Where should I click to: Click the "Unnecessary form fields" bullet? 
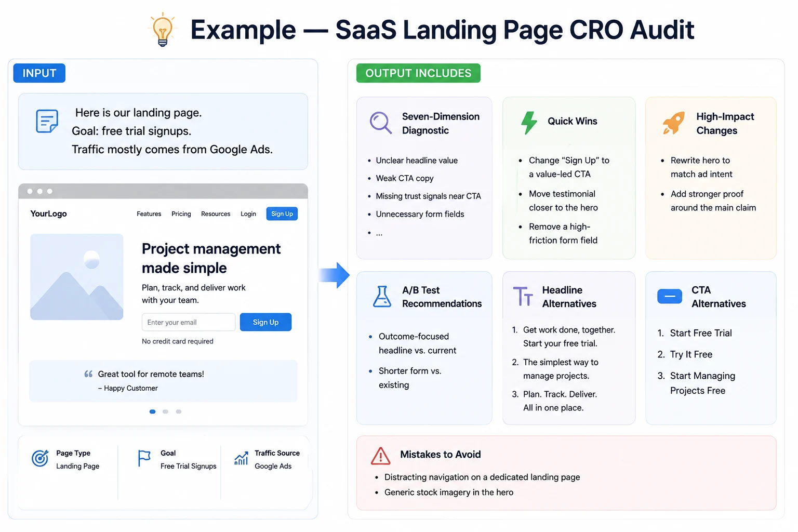pos(420,214)
